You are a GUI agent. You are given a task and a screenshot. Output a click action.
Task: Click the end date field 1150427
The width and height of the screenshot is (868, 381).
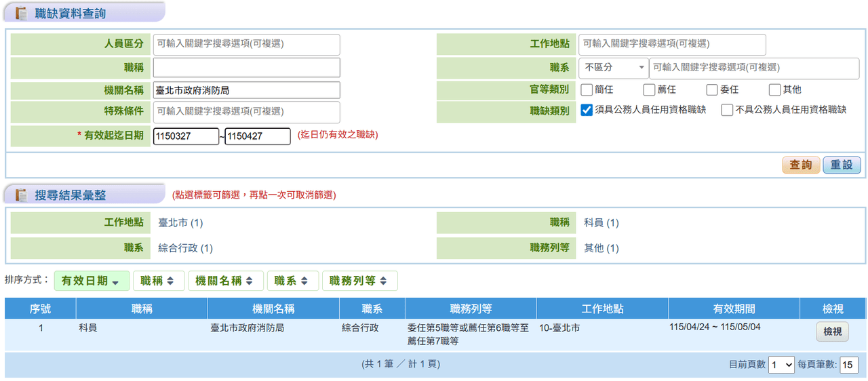click(x=258, y=136)
